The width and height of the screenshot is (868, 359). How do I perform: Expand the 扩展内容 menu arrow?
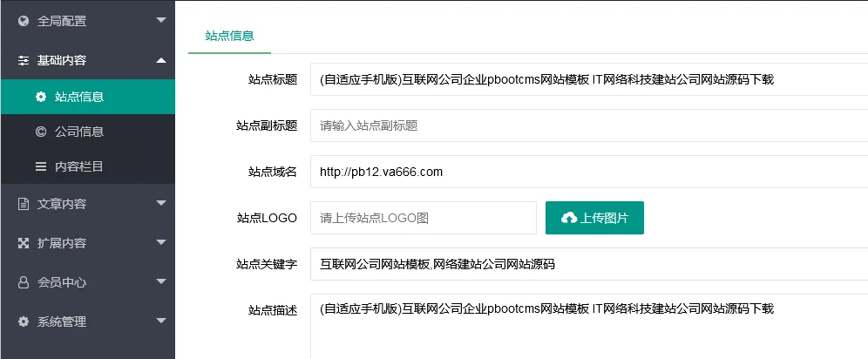coord(161,241)
